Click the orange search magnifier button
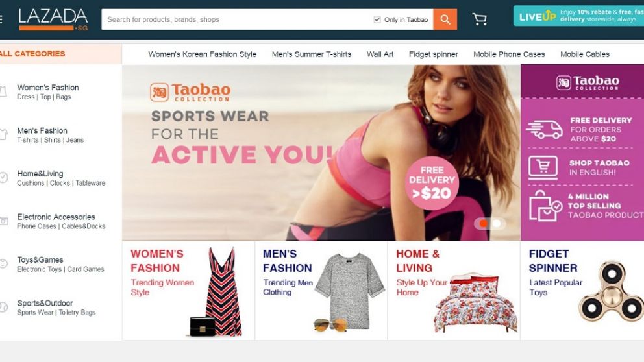Screen dimensions: 644x362 tap(445, 19)
